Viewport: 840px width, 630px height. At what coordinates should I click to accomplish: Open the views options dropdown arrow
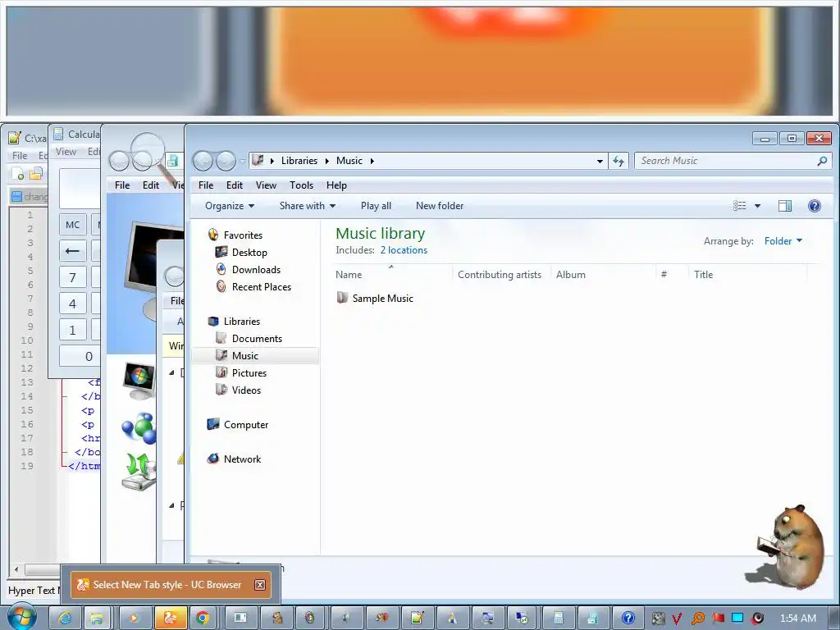[757, 206]
